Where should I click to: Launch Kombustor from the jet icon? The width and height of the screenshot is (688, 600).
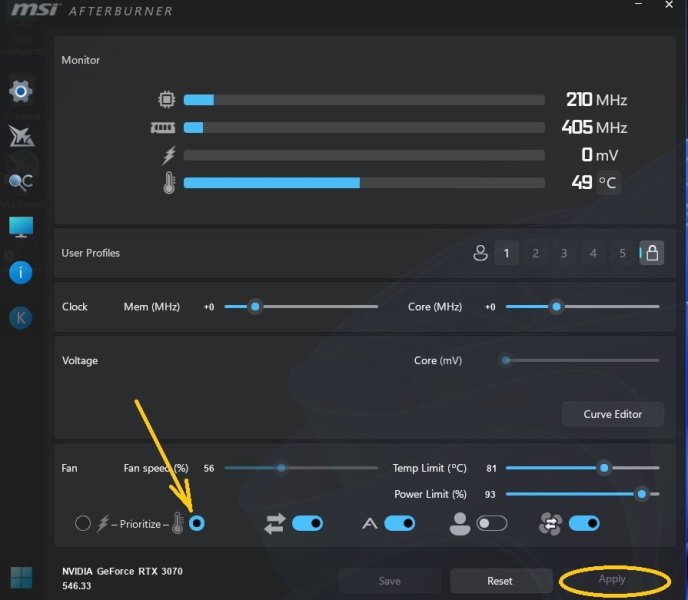[x=20, y=137]
